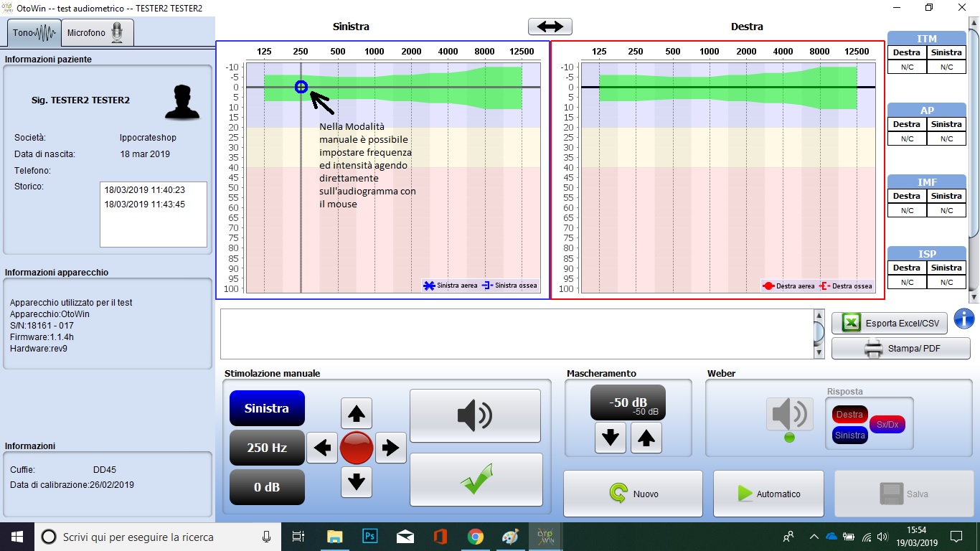Play the tone with the speaker icon
980x551 pixels.
point(476,416)
